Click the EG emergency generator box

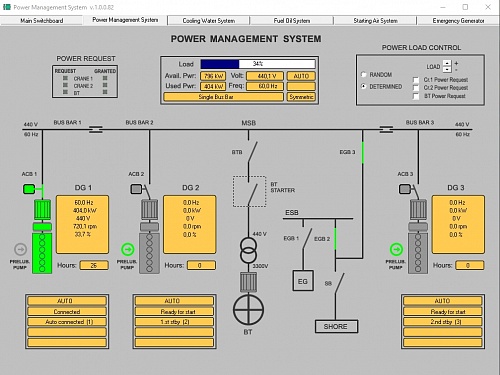point(303,281)
